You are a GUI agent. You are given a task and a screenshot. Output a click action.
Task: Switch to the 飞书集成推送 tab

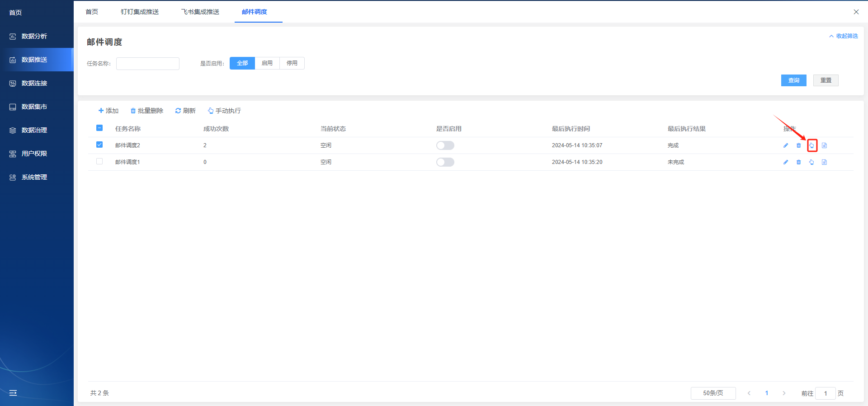point(200,12)
